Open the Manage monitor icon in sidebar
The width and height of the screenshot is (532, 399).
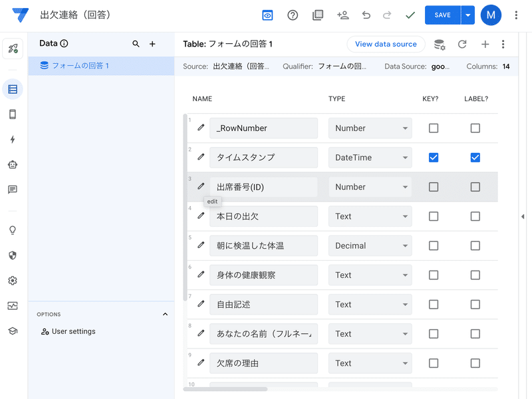click(13, 306)
